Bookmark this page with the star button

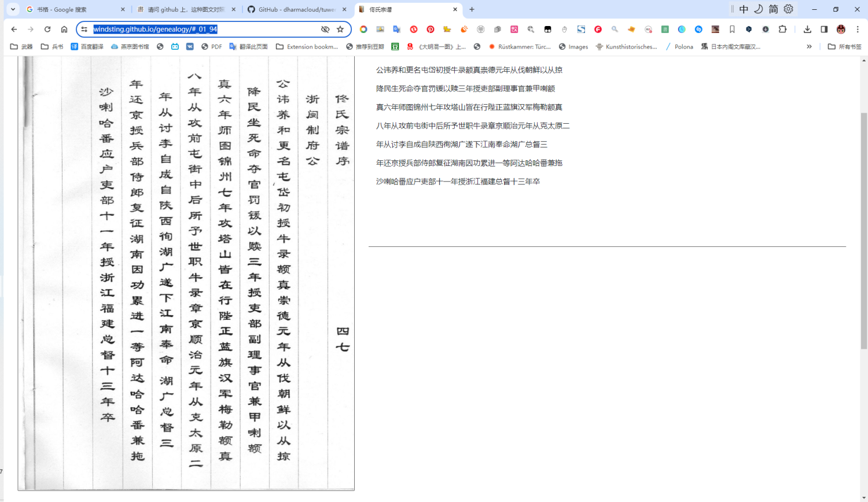pos(340,29)
